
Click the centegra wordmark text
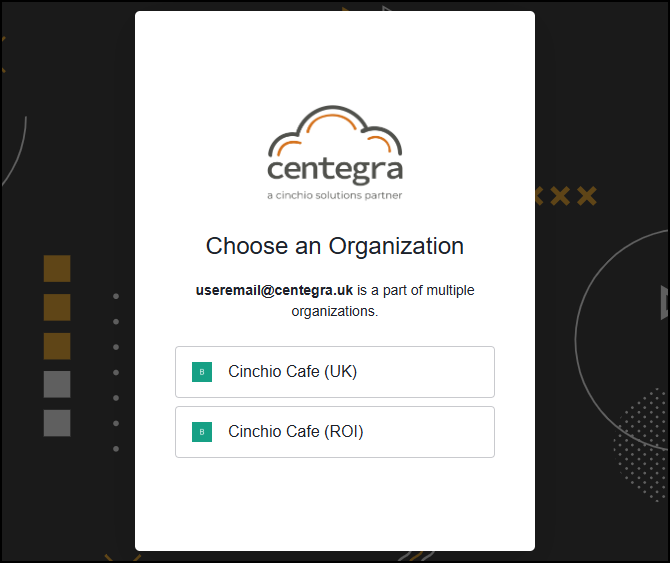point(335,167)
